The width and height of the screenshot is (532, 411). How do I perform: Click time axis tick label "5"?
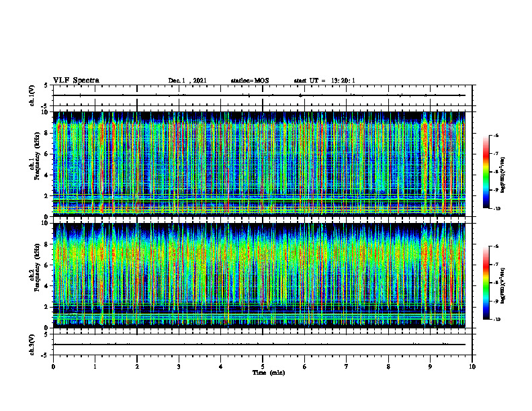263,367
